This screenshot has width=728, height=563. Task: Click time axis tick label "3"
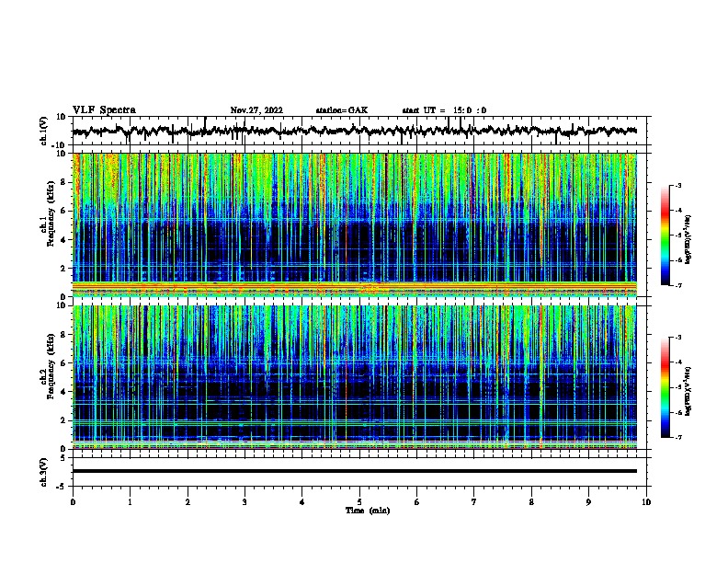[x=245, y=502]
